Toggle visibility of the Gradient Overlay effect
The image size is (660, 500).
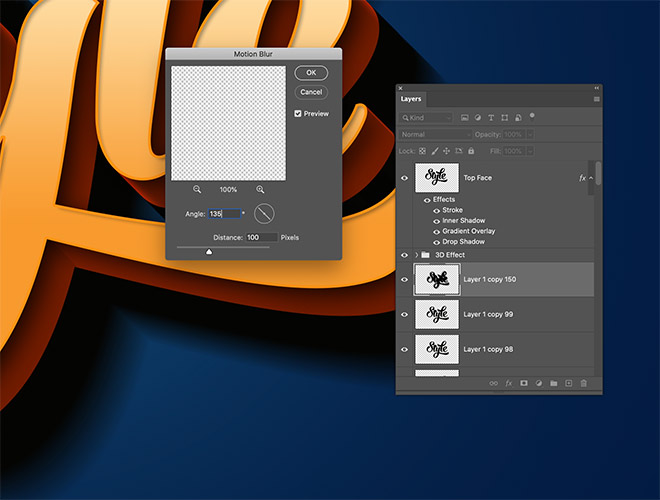pyautogui.click(x=436, y=232)
